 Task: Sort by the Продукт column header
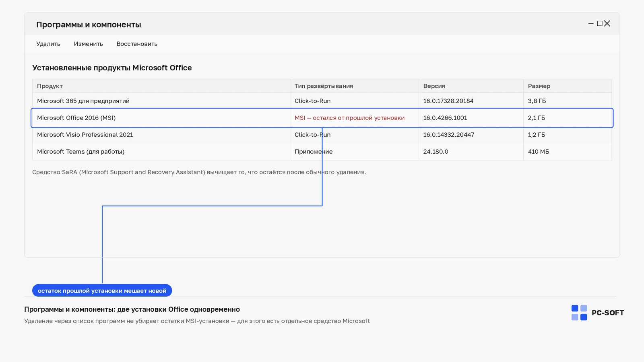click(161, 86)
